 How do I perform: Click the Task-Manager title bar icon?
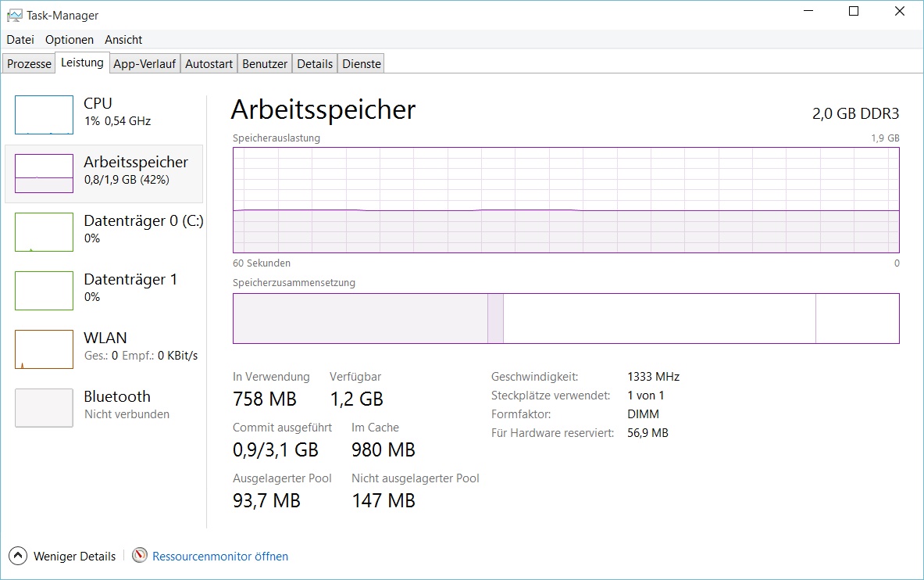[14, 15]
